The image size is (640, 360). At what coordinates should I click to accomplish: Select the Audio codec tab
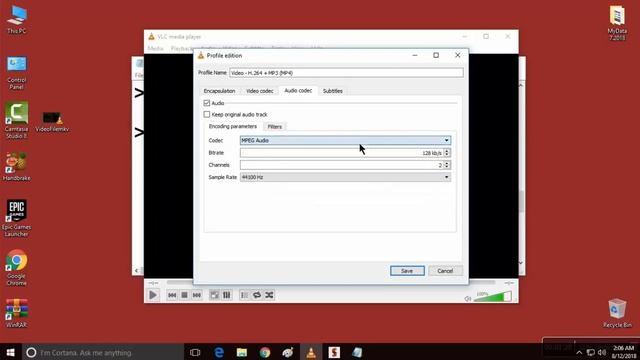point(298,91)
